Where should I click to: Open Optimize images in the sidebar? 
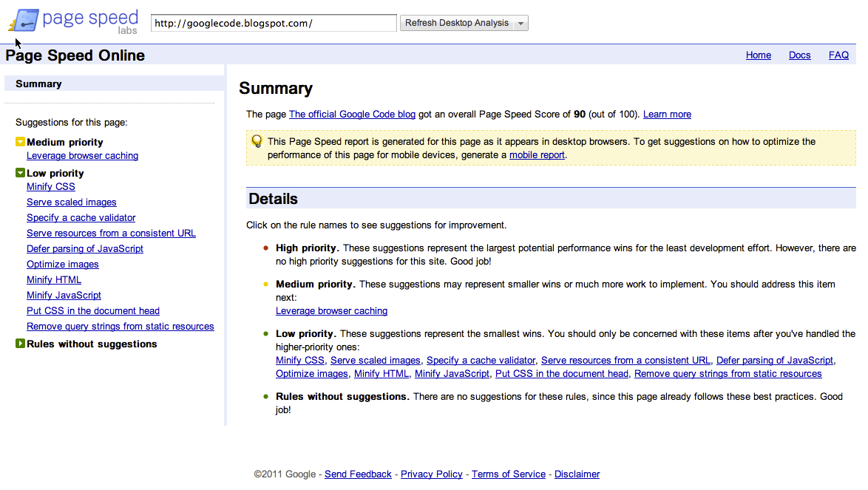[x=63, y=265]
